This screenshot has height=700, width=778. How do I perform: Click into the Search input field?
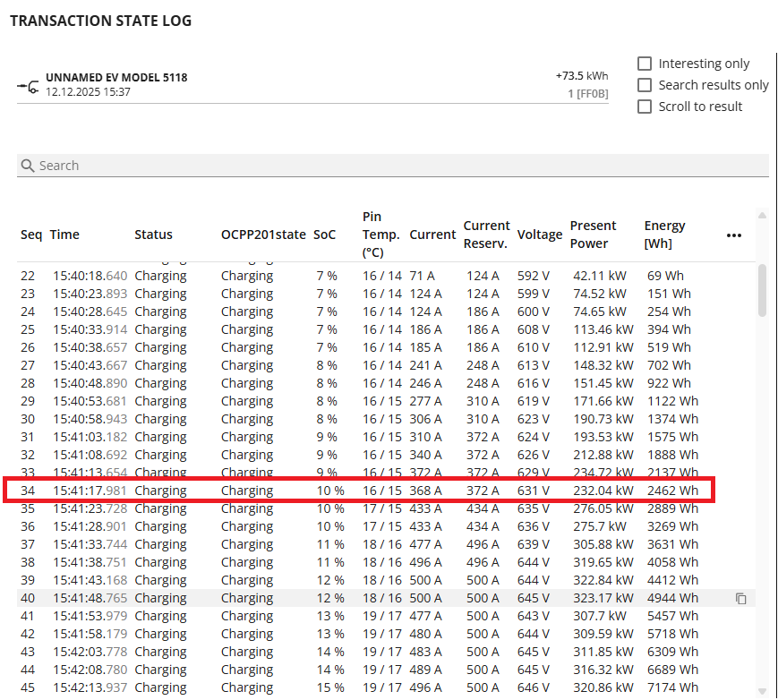(394, 166)
